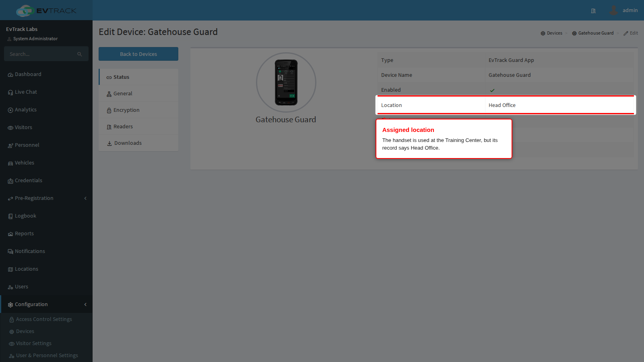Screen dimensions: 644x362
Task: Click Gatehouse Guard device name value
Action: [510, 75]
